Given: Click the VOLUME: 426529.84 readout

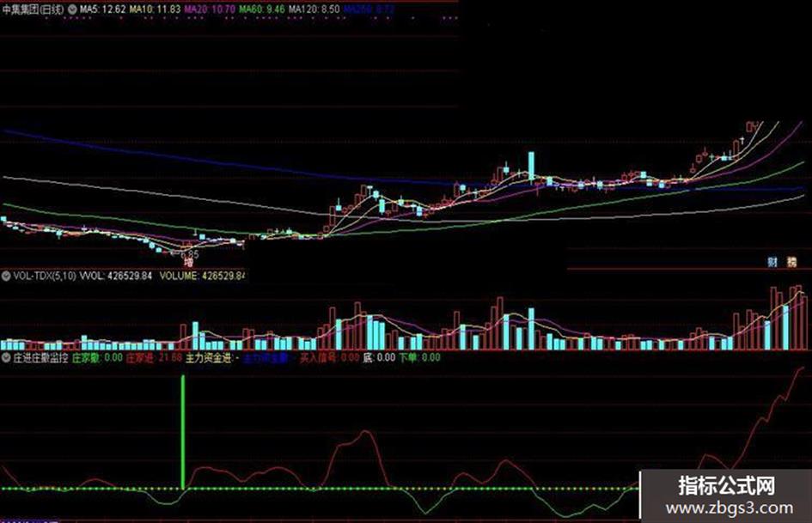Looking at the screenshot, I should pos(202,276).
